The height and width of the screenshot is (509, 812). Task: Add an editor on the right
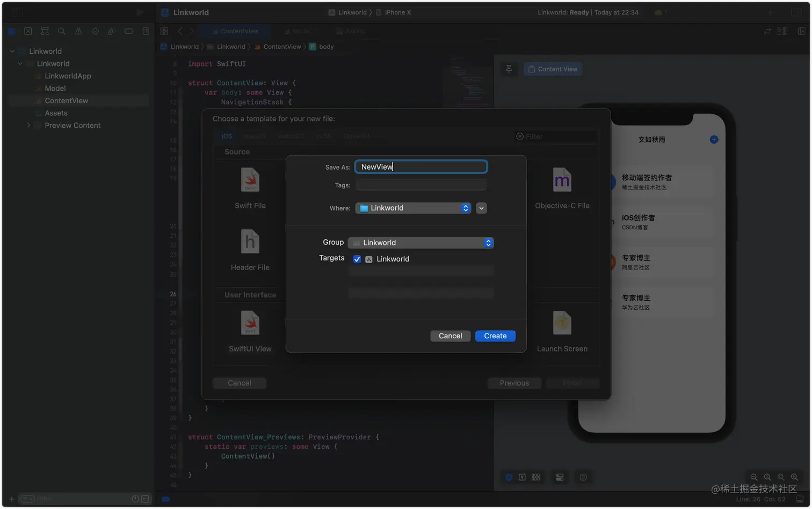point(801,31)
